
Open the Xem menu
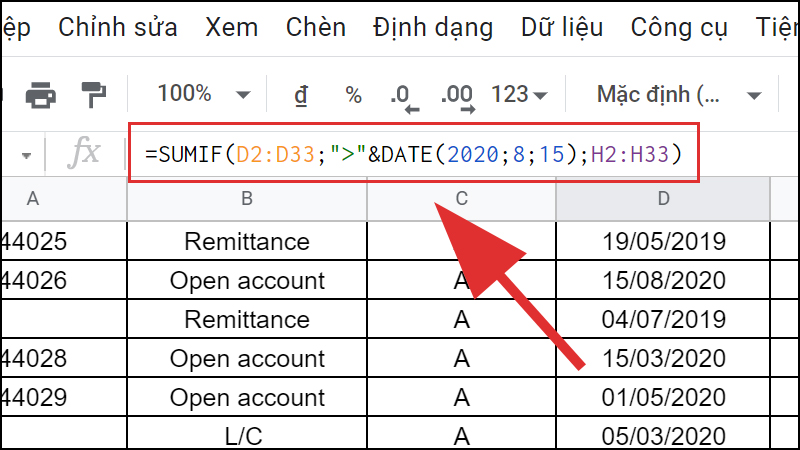pyautogui.click(x=231, y=27)
